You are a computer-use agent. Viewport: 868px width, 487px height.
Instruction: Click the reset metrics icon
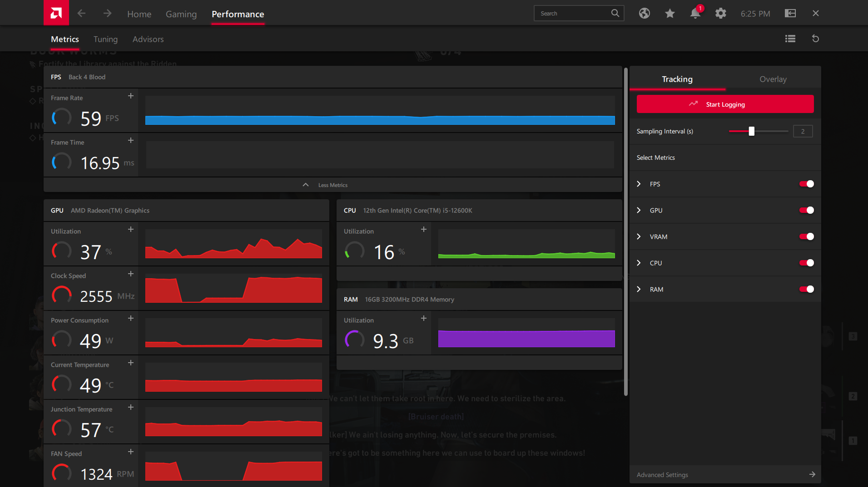click(x=816, y=39)
